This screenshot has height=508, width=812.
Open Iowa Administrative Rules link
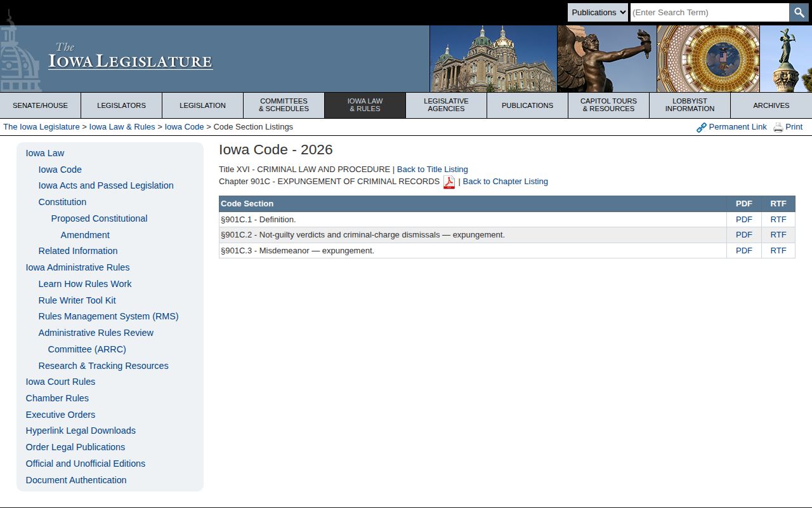pos(77,267)
